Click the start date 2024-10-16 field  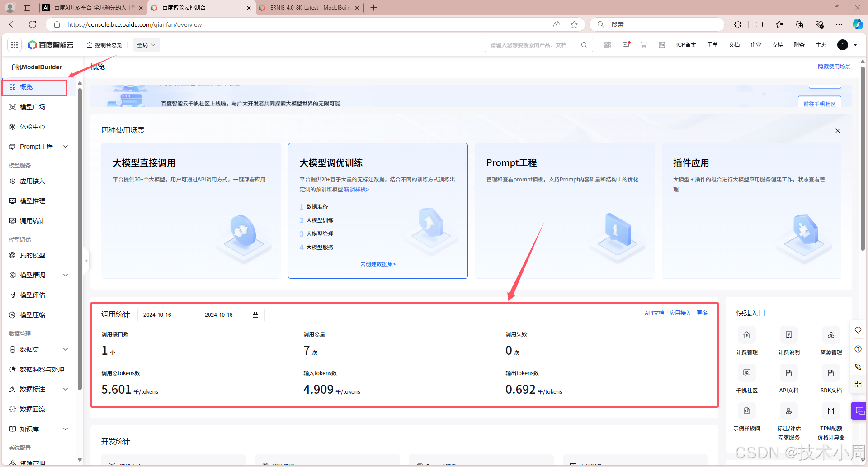(x=157, y=315)
